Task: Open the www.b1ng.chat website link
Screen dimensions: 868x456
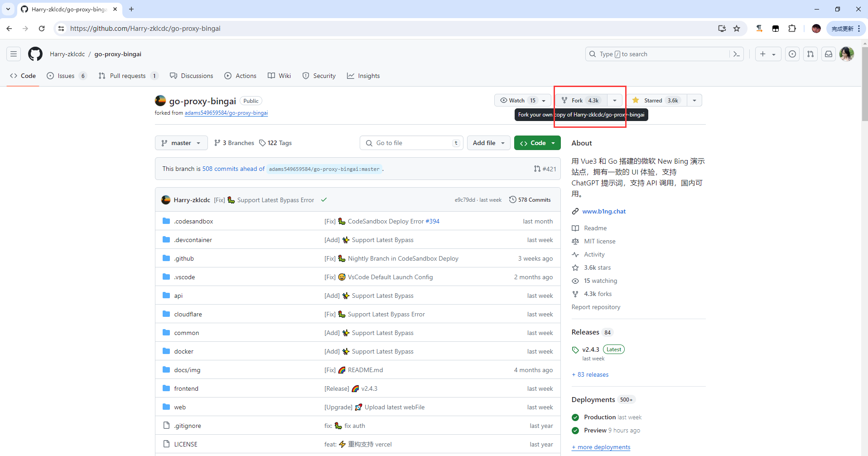Action: pos(604,211)
